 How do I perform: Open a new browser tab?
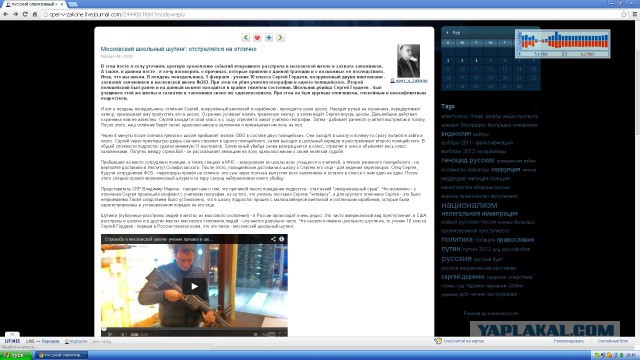[x=73, y=4]
